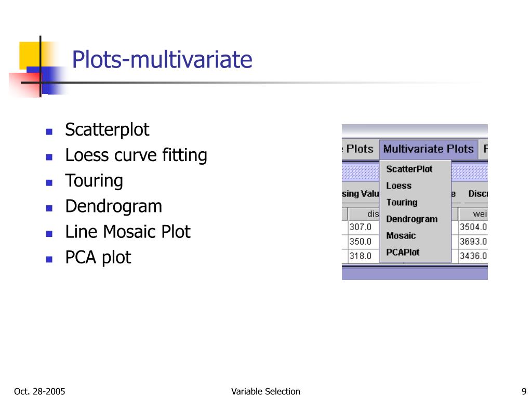Select table cell with value 318.0

363,256
